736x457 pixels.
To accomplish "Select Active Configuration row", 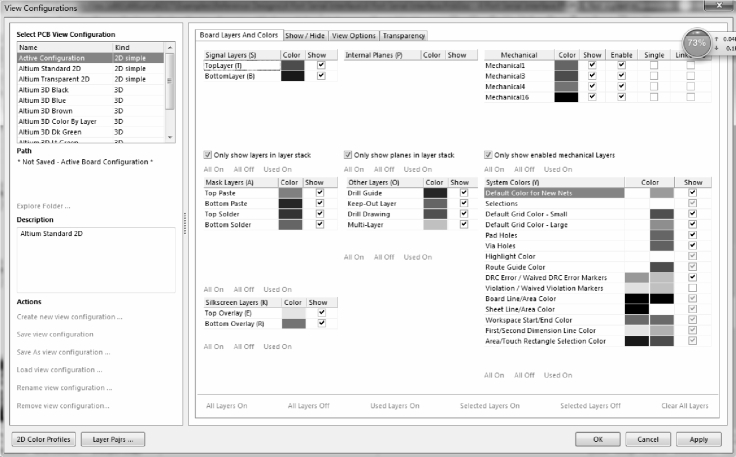I will coord(91,58).
